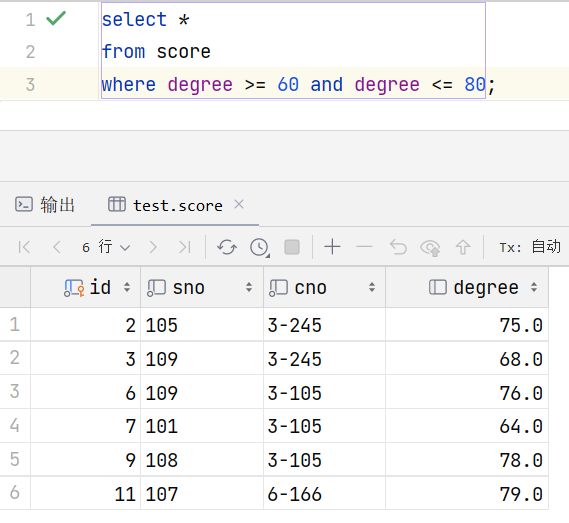Sort by the degree column header

(x=467, y=287)
